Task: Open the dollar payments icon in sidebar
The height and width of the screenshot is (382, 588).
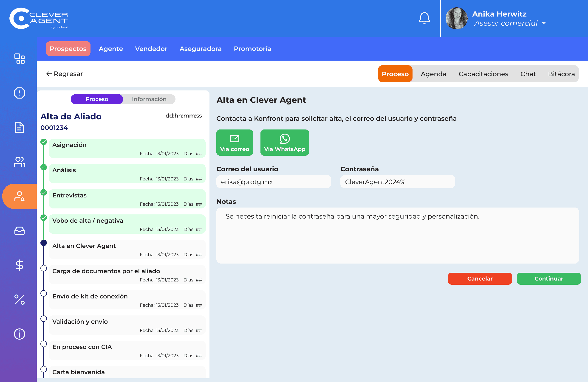Action: click(x=20, y=265)
